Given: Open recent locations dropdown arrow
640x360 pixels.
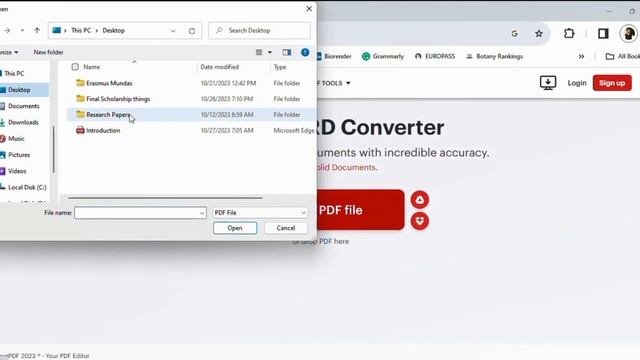Looking at the screenshot, I should pos(22,31).
